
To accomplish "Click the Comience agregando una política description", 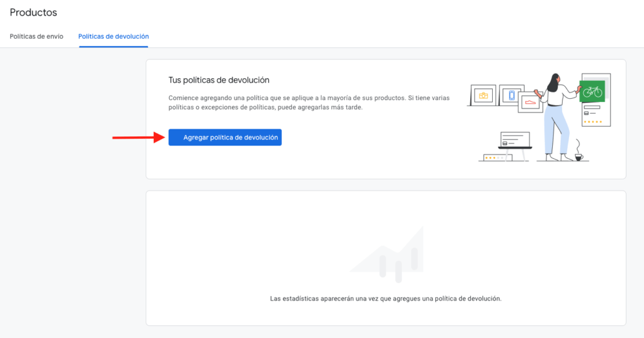I will point(309,102).
